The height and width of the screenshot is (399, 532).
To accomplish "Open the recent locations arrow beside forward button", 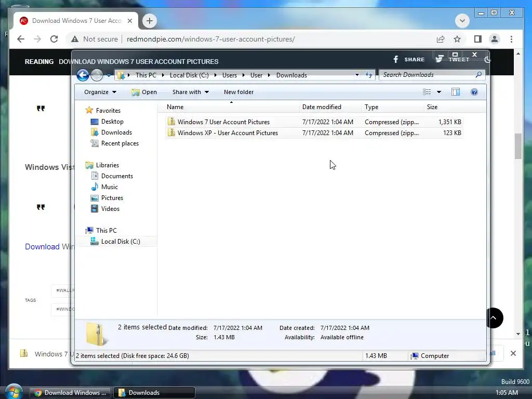I will 109,75.
